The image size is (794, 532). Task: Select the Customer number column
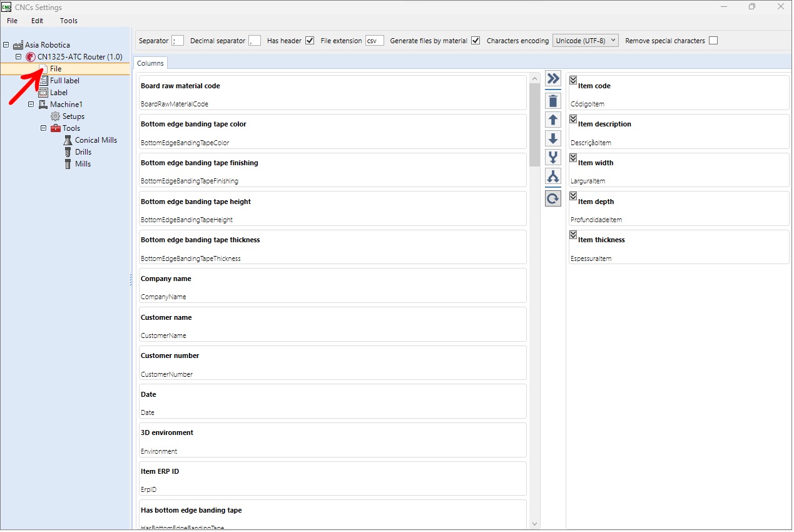point(332,363)
